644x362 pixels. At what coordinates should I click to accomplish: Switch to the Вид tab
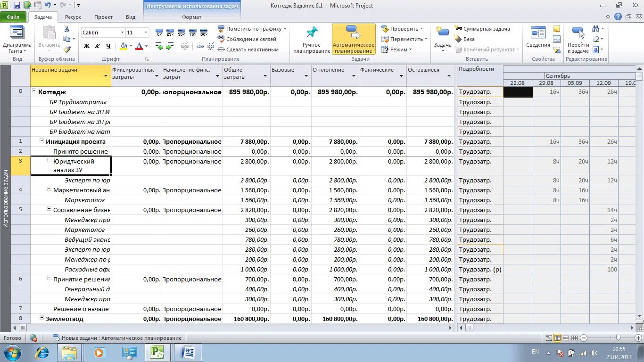point(131,17)
